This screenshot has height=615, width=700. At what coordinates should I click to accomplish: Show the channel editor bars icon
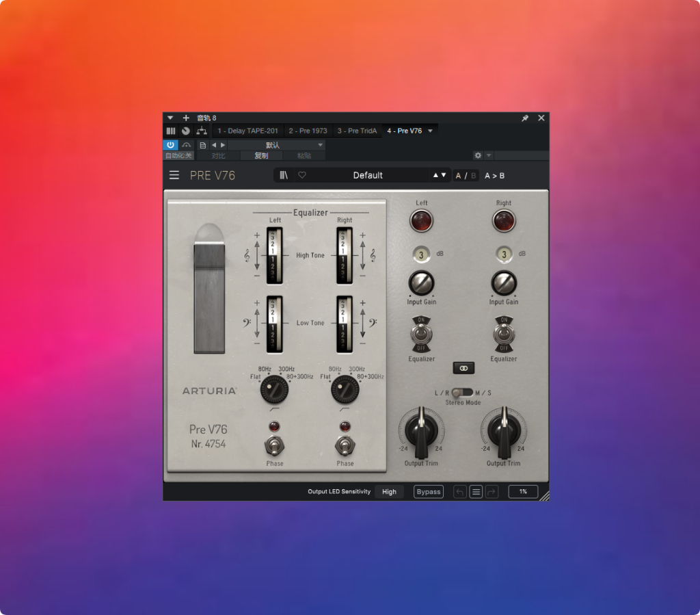[171, 131]
